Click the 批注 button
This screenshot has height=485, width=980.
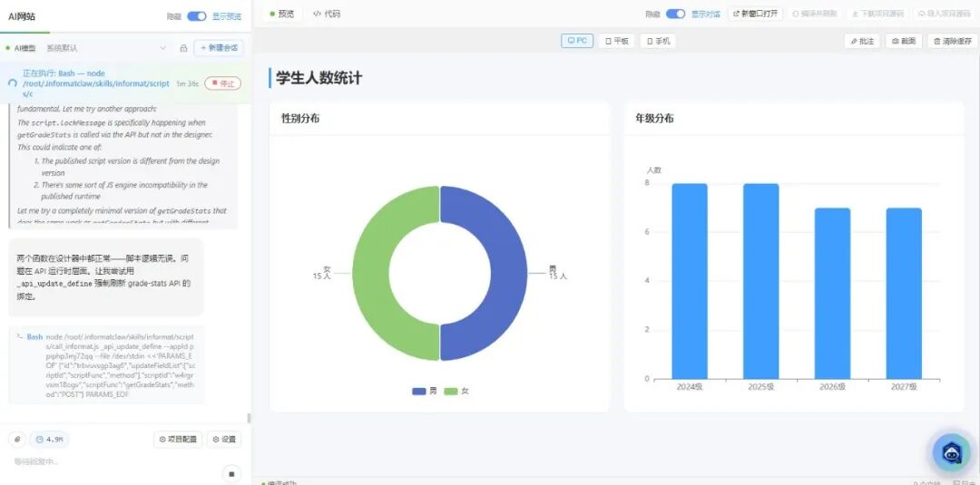click(862, 41)
